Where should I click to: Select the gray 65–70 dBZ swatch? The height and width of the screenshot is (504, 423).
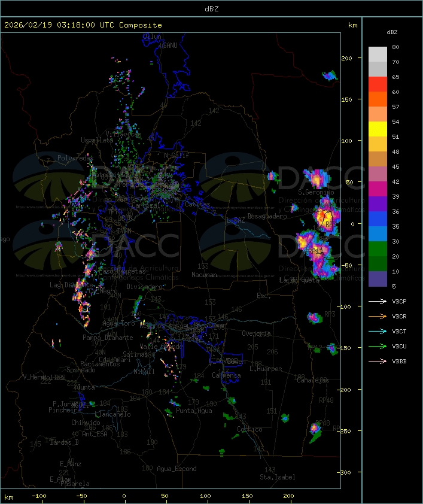click(378, 69)
